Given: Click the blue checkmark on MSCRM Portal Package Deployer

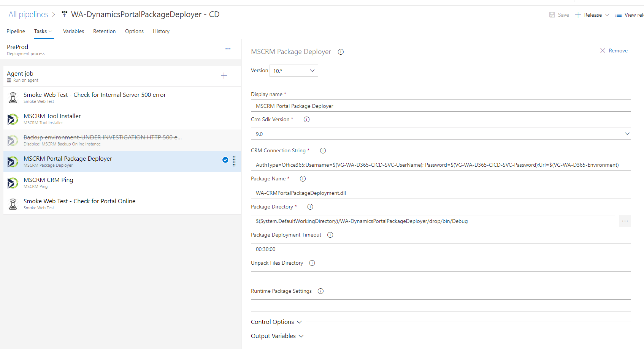Looking at the screenshot, I should point(225,160).
